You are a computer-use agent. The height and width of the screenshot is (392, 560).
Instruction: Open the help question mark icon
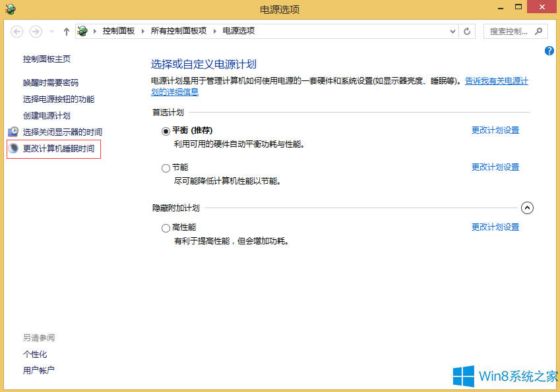tap(549, 51)
